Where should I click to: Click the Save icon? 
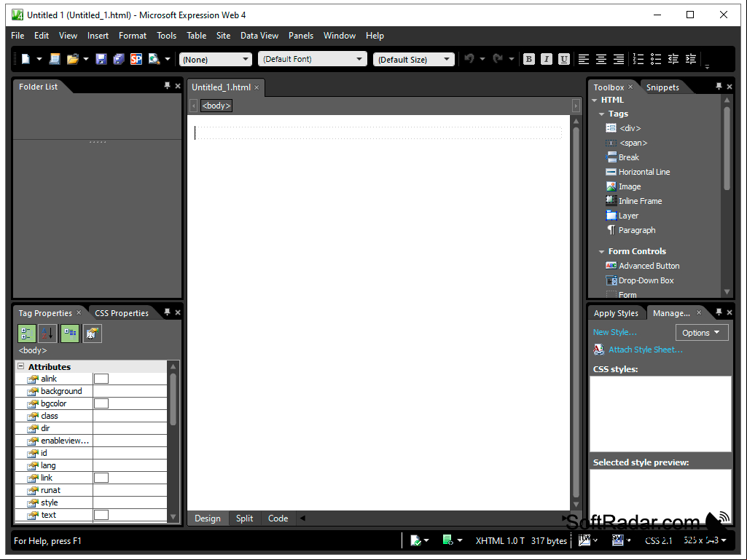point(101,59)
